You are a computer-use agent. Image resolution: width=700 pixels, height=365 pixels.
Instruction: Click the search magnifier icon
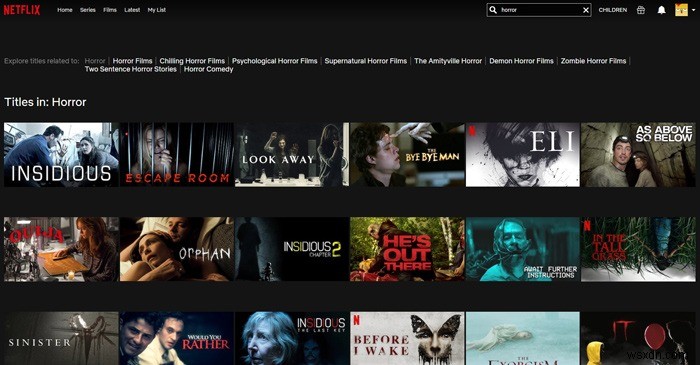pyautogui.click(x=493, y=10)
